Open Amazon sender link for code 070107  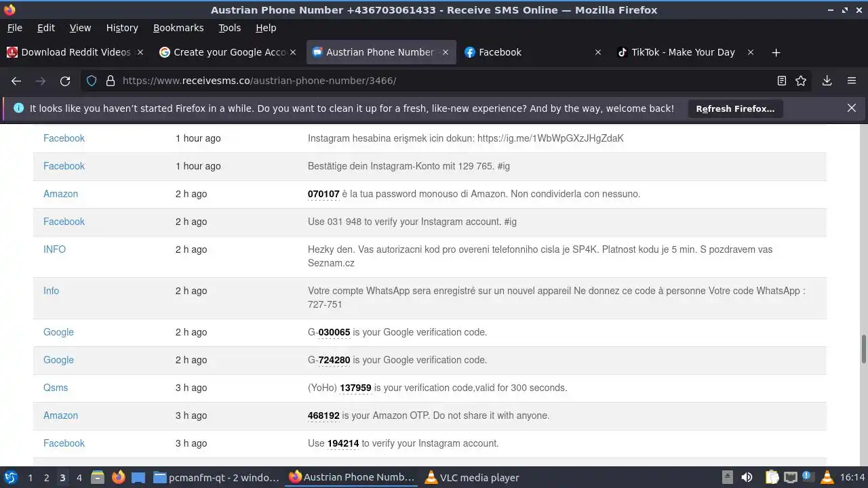(60, 194)
